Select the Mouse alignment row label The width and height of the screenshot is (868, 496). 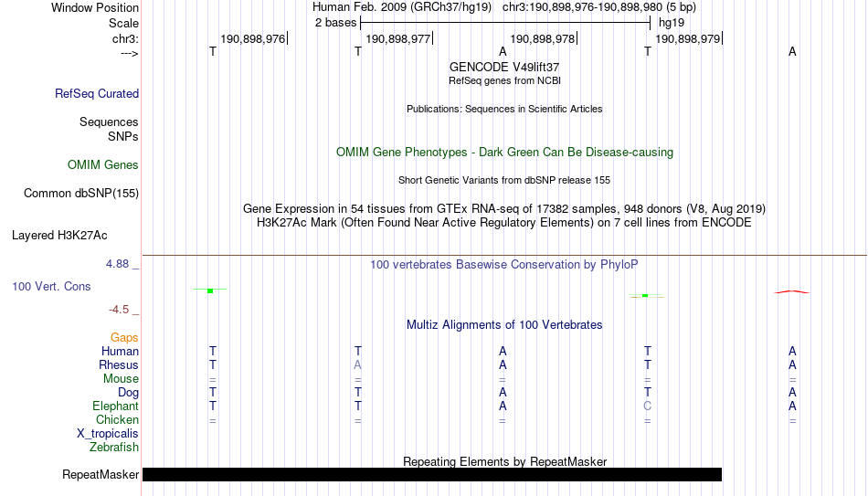pos(121,379)
